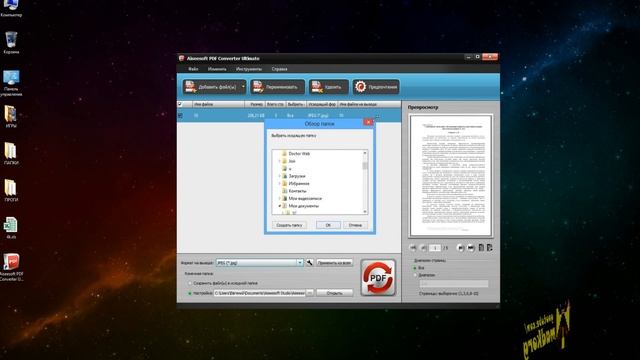Open the Aiseesoft PDF Converter desktop shortcut
Screen dimensions: 640x360
(11, 268)
